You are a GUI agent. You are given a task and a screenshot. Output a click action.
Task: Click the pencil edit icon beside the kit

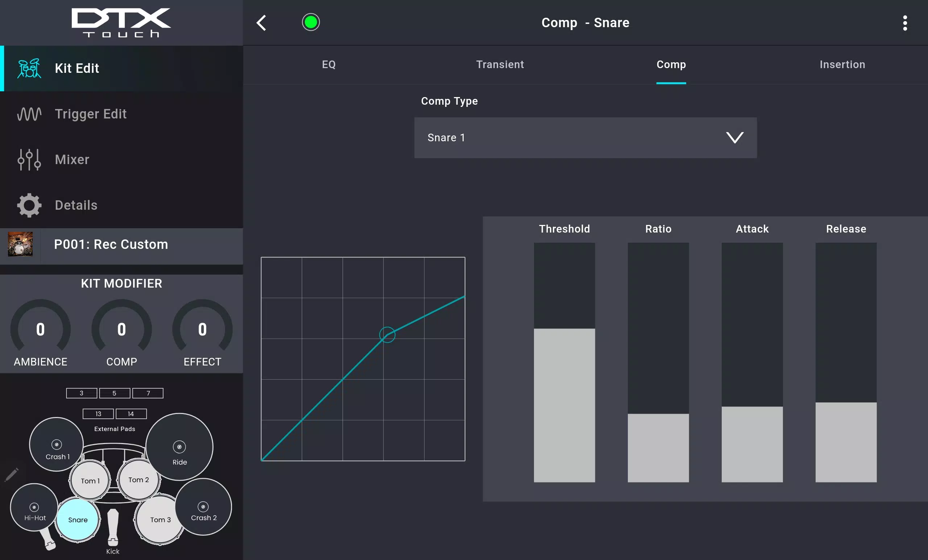coord(12,475)
